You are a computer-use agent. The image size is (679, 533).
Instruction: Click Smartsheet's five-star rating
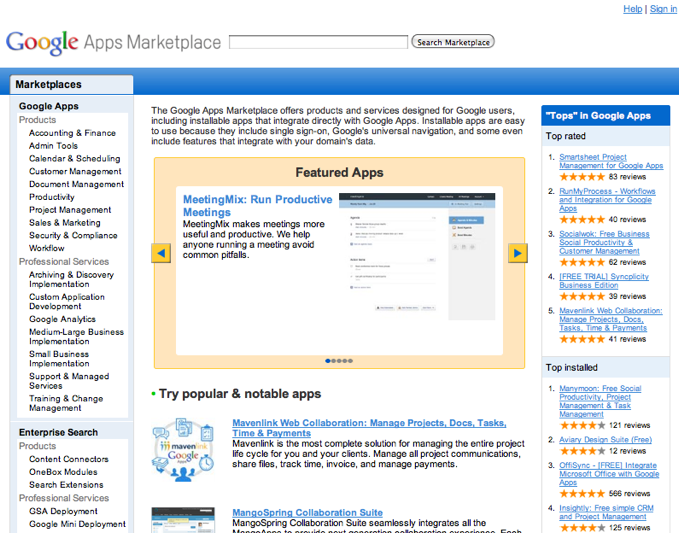click(582, 177)
